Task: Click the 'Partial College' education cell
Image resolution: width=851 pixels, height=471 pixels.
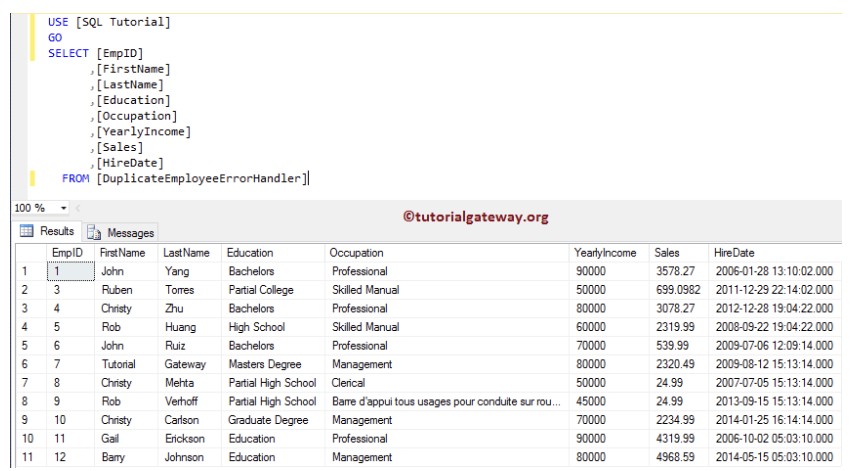Action: pyautogui.click(x=274, y=290)
